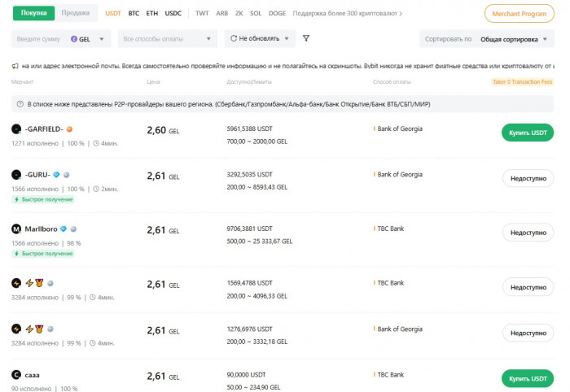570x392 pixels.
Task: Select BTC coin tab
Action: click(134, 14)
